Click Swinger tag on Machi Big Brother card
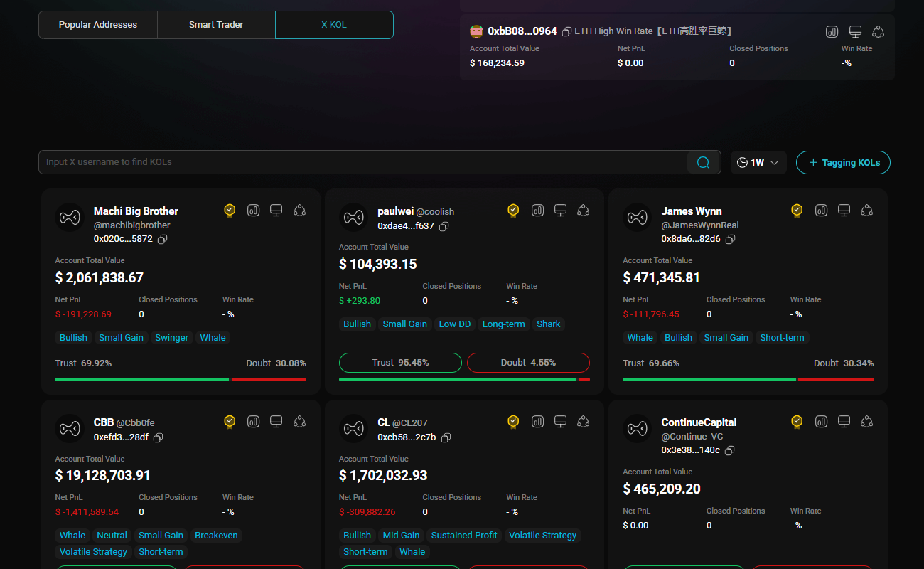924x569 pixels. [171, 338]
